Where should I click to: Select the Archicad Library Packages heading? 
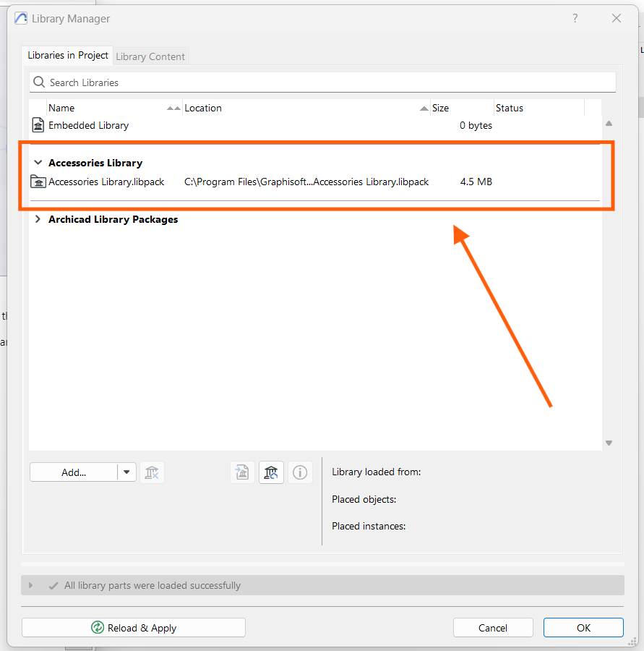tap(113, 219)
